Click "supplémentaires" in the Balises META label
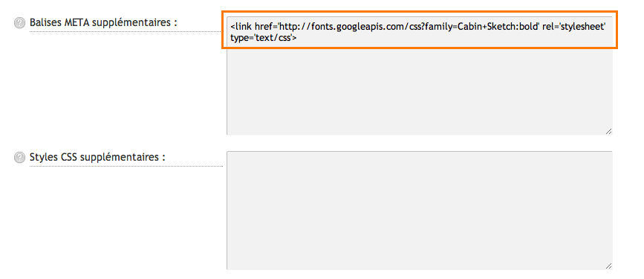The image size is (644, 279). click(x=130, y=23)
